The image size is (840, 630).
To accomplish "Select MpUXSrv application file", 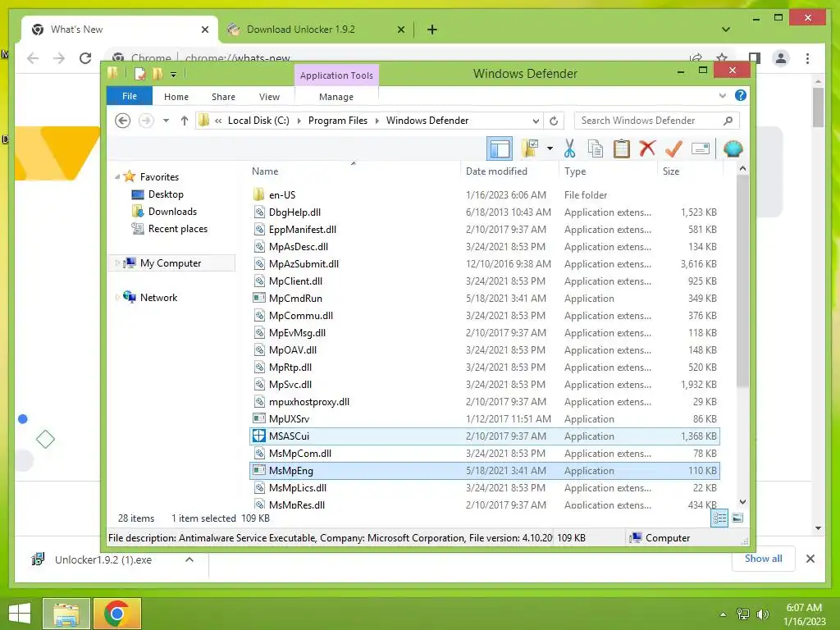I will pyautogui.click(x=485, y=419).
